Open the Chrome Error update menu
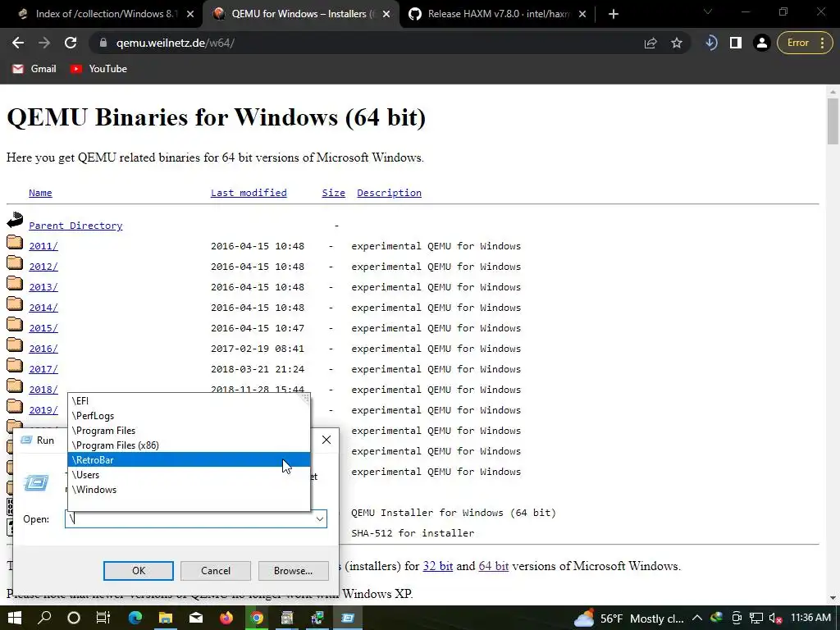840x630 pixels. coord(804,43)
